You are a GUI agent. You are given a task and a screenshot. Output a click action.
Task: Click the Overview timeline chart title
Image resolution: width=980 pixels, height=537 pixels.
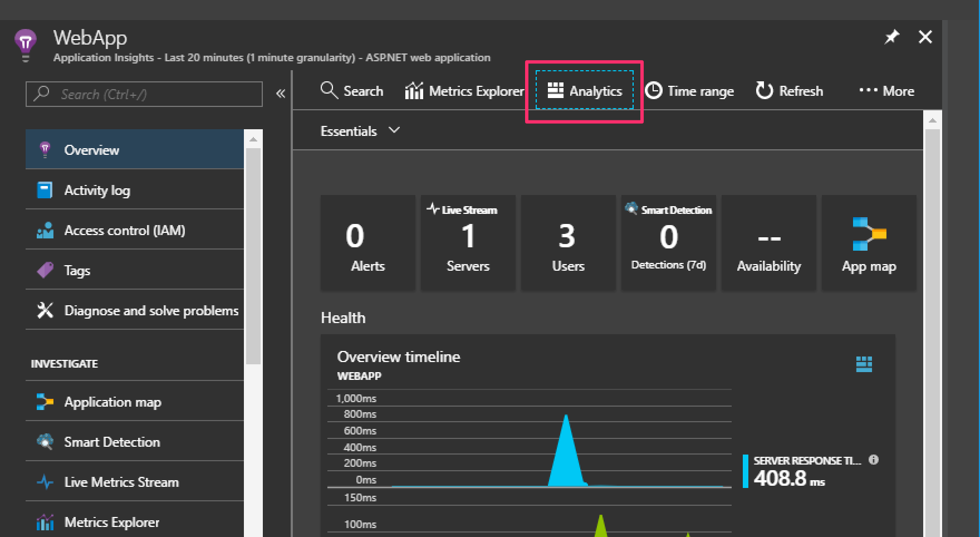(399, 357)
